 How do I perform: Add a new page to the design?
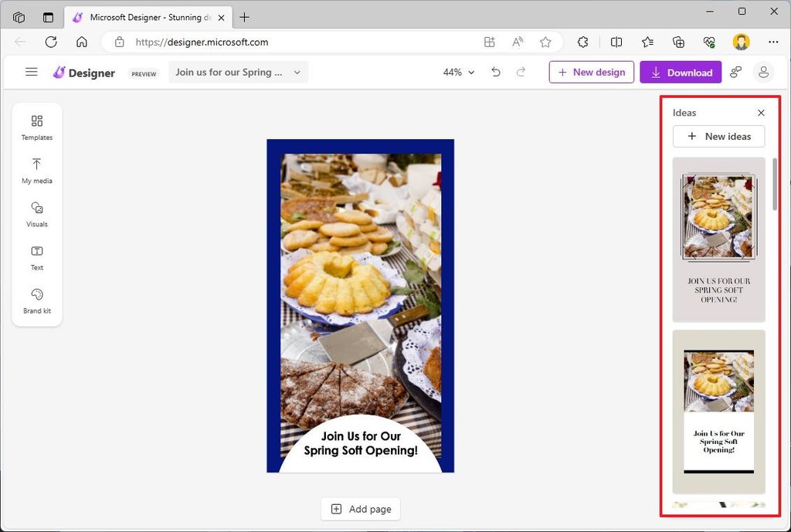360,509
